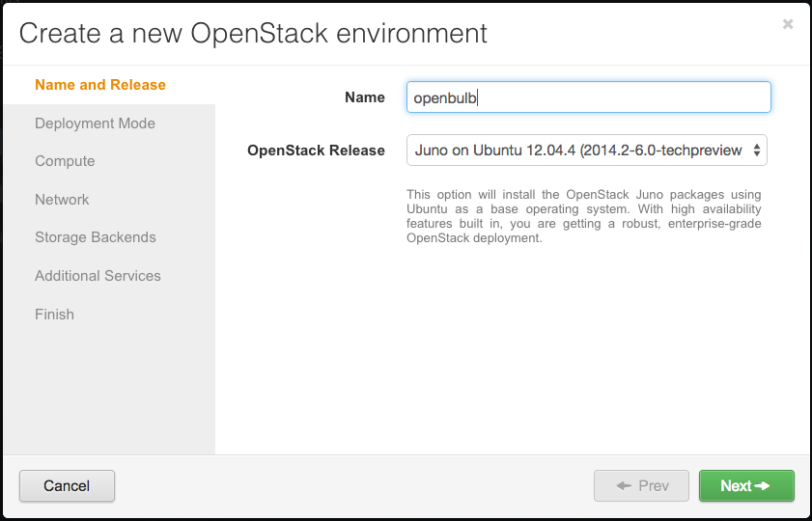Click the Juno release description text
The height and width of the screenshot is (521, 812).
tap(583, 216)
